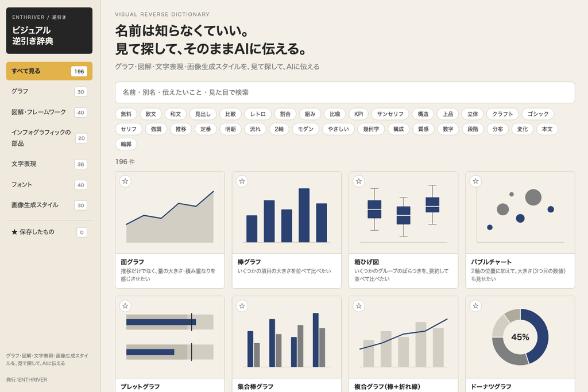Filter by the 本文 tag
Screen dimensions: 588x392
coord(547,129)
